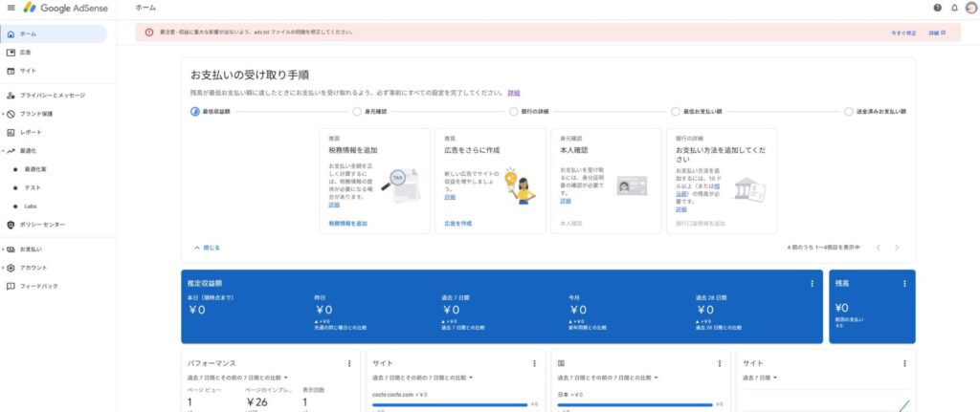980x412 pixels.
Task: Click 日本 country progress bar
Action: click(x=635, y=405)
